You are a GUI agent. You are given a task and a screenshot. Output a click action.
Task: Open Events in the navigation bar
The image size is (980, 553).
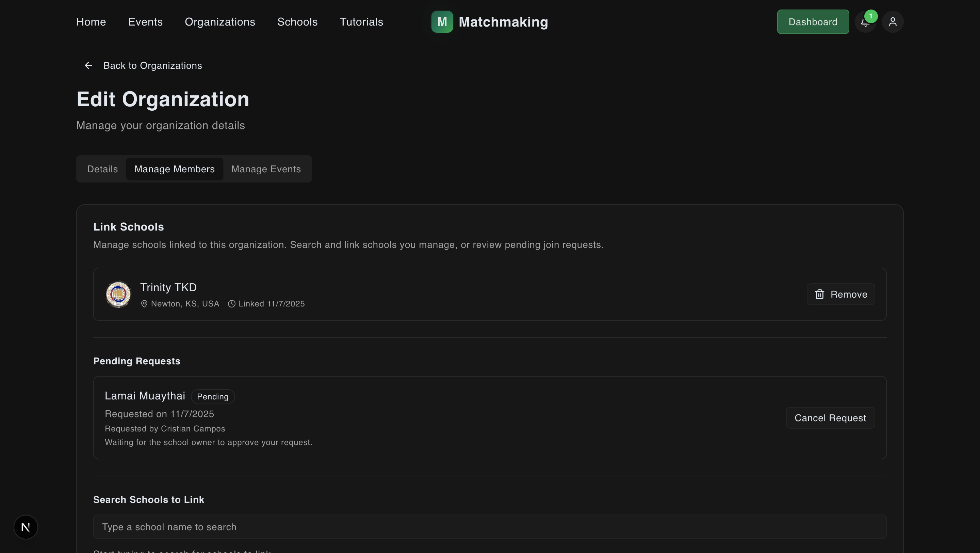click(145, 22)
